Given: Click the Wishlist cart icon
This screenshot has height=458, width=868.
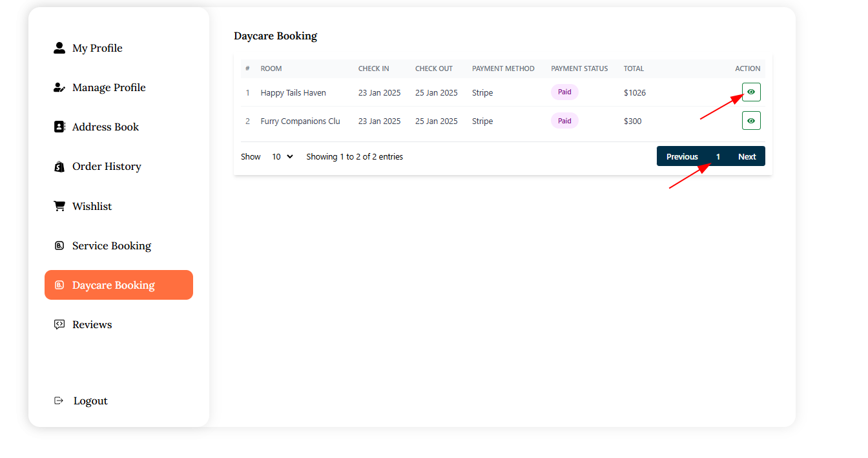Looking at the screenshot, I should (x=59, y=206).
